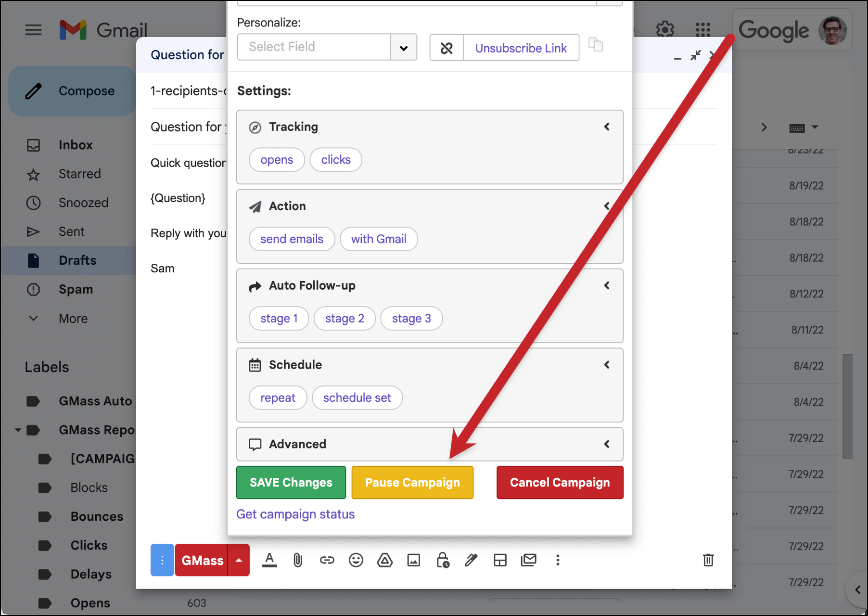The width and height of the screenshot is (868, 616).
Task: Click the insert signature pen icon
Action: [471, 560]
